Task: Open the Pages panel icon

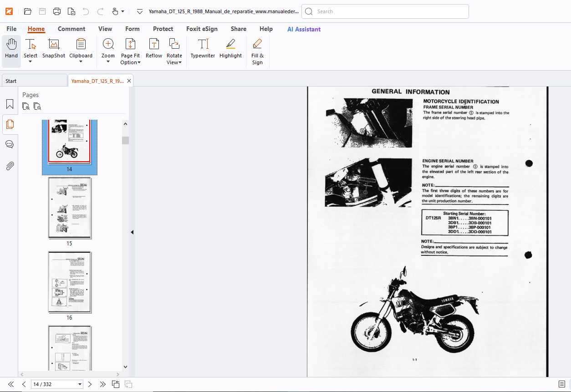Action: [10, 124]
